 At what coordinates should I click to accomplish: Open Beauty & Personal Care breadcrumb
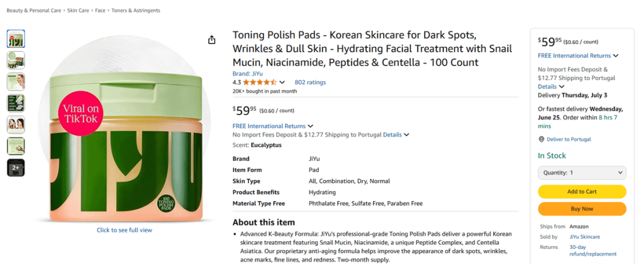[33, 11]
